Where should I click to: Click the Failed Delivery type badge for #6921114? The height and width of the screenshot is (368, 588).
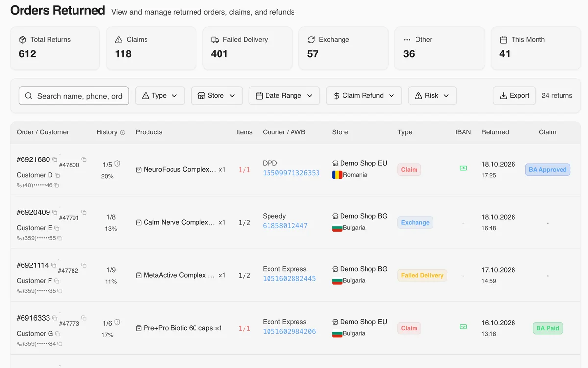[422, 275]
